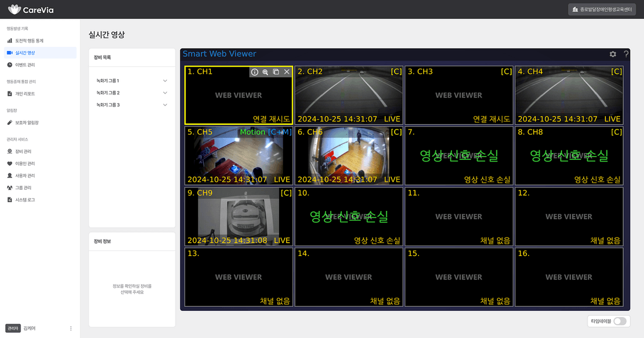Open 이용인 관리 via its heart icon
644x338 pixels.
[x=10, y=163]
